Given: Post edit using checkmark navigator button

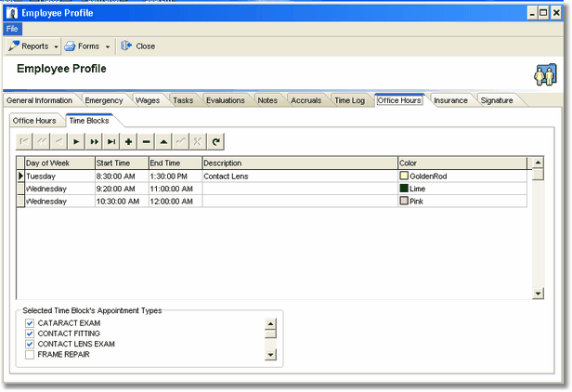Looking at the screenshot, I should pos(181,141).
